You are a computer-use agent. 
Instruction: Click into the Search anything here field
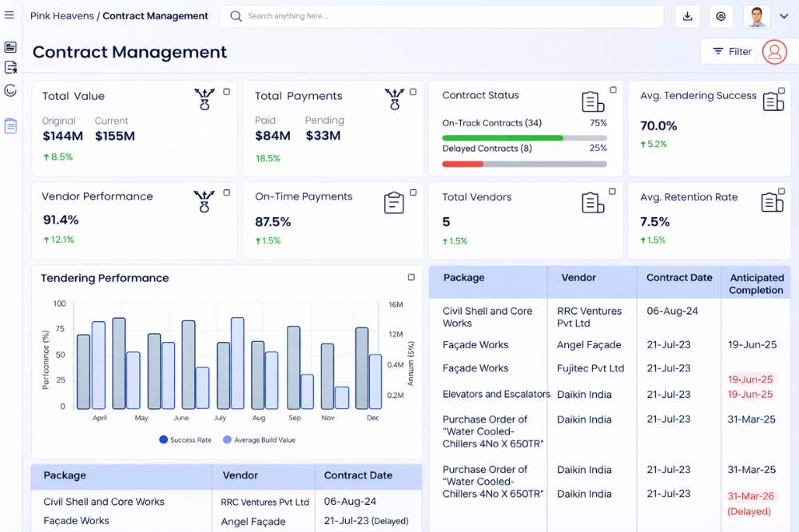(x=447, y=16)
